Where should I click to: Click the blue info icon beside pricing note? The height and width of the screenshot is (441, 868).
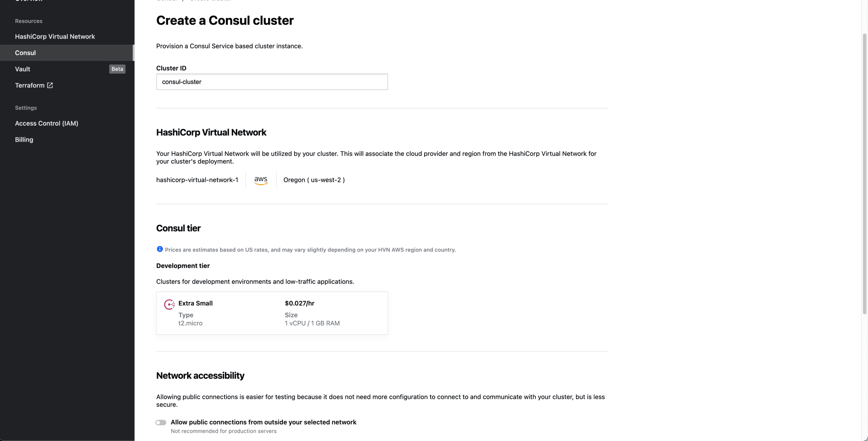point(160,249)
